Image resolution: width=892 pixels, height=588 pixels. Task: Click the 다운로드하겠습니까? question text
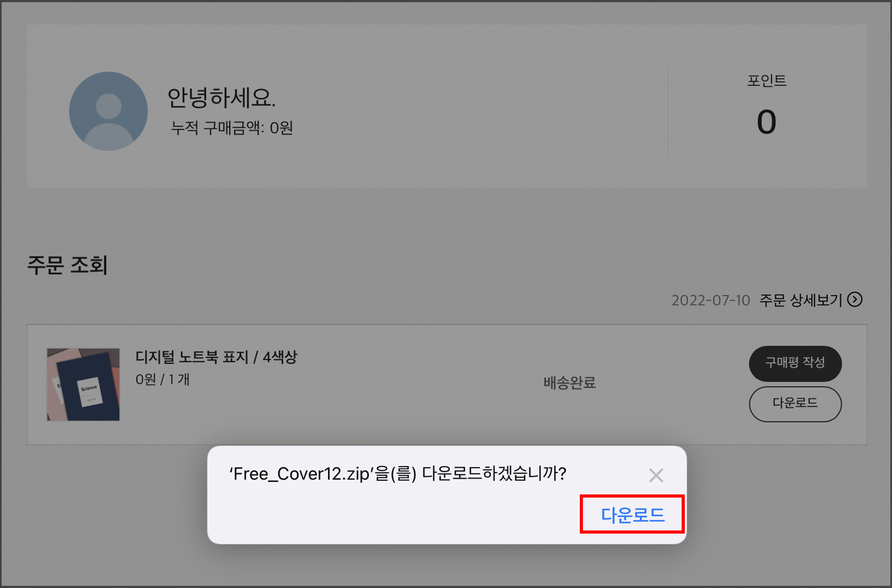click(x=494, y=473)
